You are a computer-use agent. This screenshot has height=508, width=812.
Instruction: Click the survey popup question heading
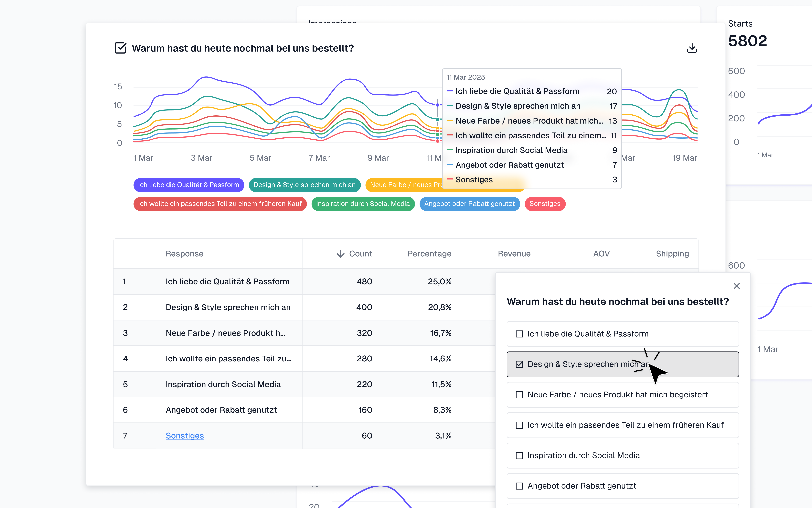click(x=618, y=302)
